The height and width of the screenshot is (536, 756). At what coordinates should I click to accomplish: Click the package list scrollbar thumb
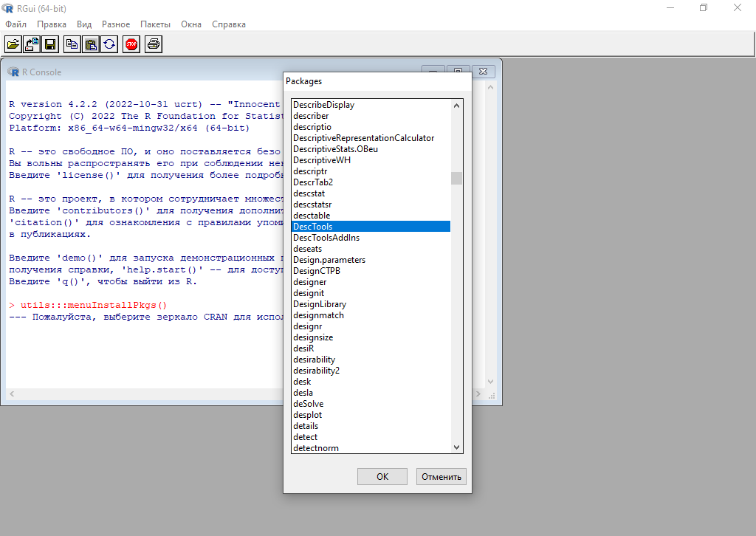456,178
